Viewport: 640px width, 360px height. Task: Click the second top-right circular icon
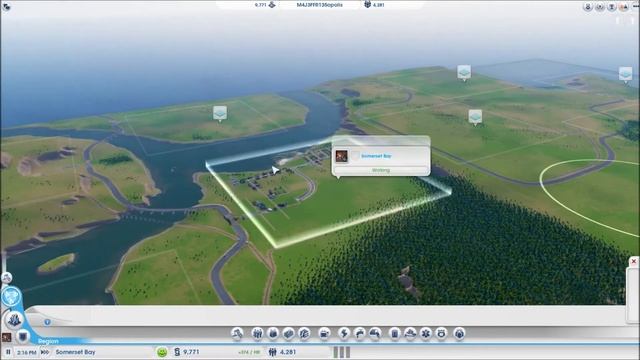600,7
